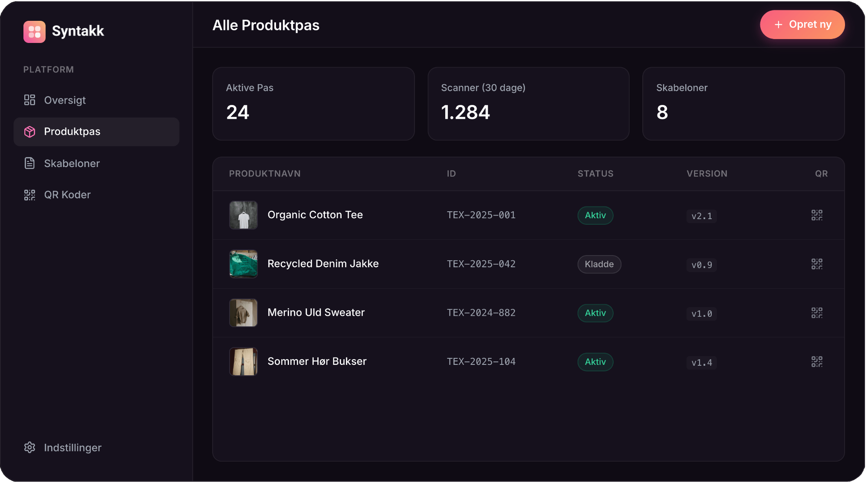The height and width of the screenshot is (482, 868).
Task: Toggle the Aktiv status on Organic Cotton Tee
Action: point(595,215)
